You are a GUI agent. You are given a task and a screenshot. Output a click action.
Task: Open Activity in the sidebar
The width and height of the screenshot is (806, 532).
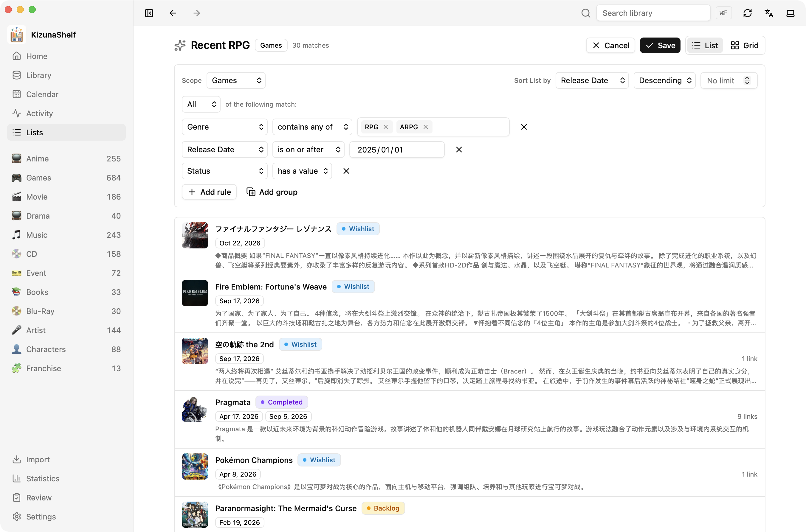pyautogui.click(x=66, y=113)
